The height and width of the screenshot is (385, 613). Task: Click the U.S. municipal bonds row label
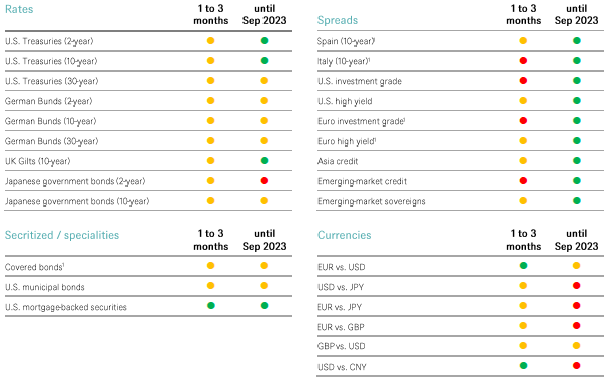click(45, 287)
